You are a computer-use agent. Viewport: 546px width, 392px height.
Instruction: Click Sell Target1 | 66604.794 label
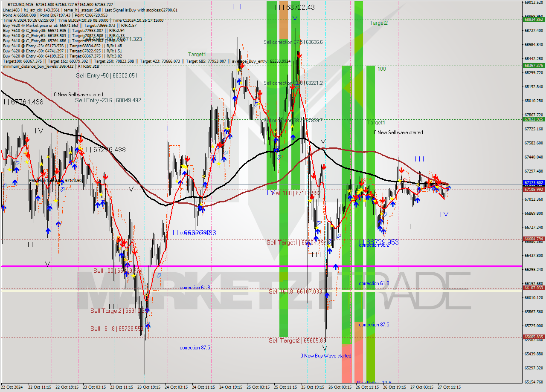296,242
